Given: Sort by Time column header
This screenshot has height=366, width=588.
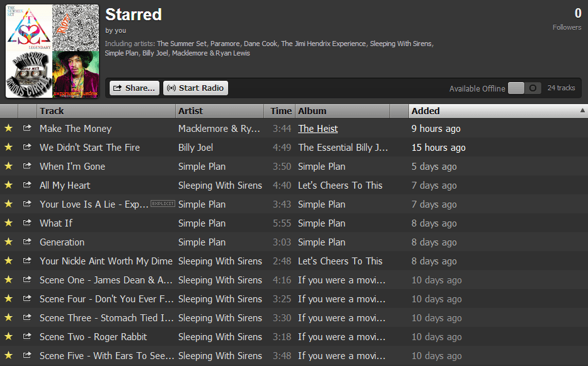Looking at the screenshot, I should pos(280,111).
